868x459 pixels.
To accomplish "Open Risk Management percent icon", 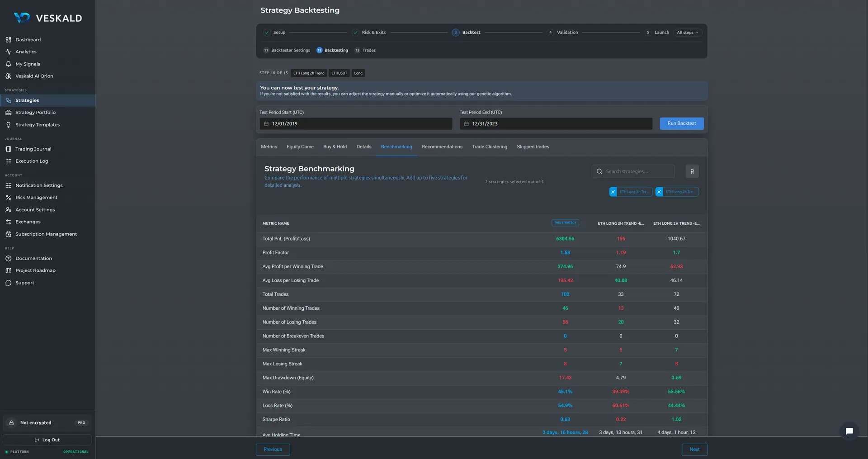I will (x=8, y=198).
